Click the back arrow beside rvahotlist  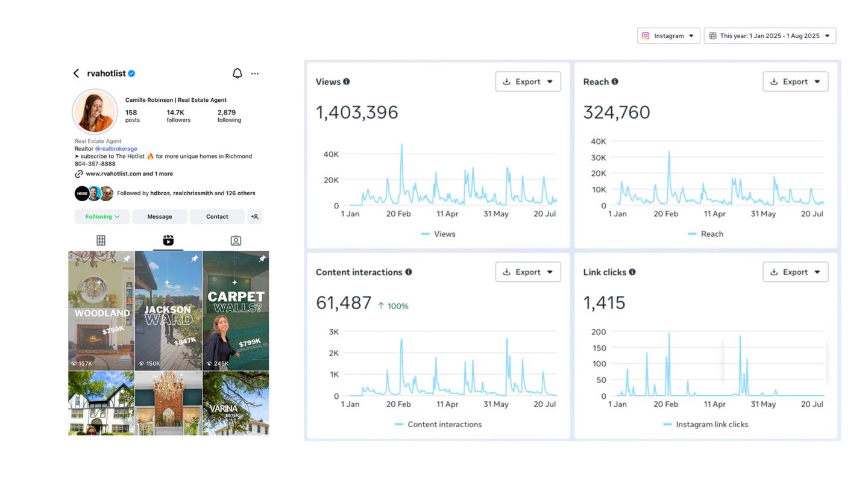tap(76, 74)
